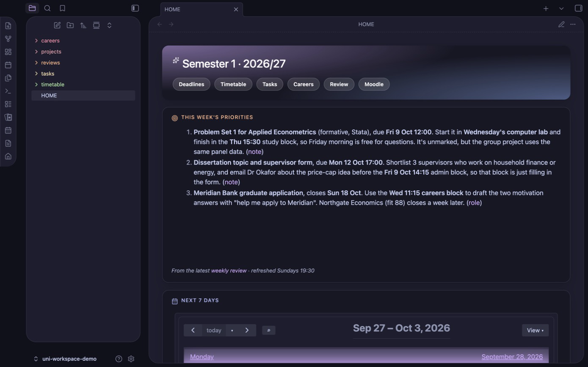Toggle the right sidebar panel
Viewport: 588px width, 367px height.
tap(579, 8)
